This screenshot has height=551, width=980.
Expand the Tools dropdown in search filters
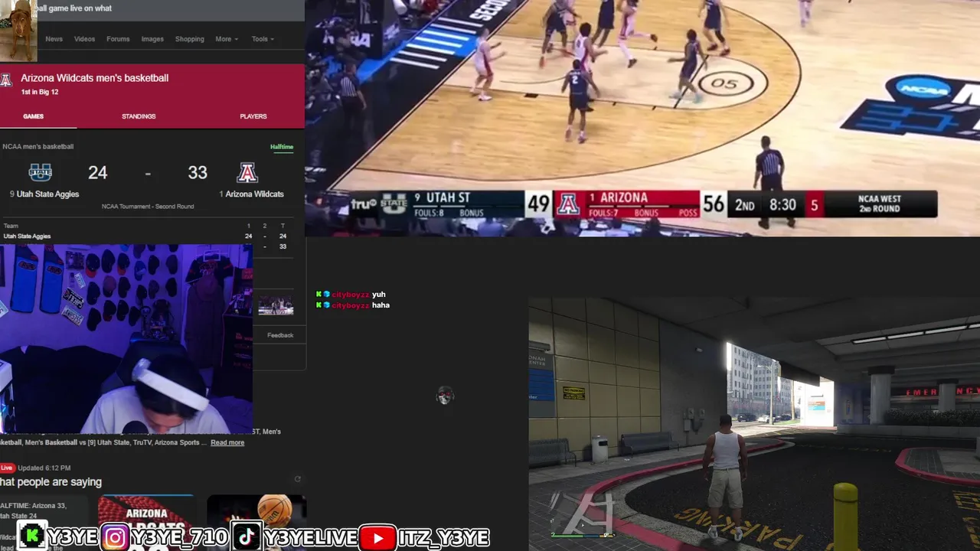(x=263, y=39)
